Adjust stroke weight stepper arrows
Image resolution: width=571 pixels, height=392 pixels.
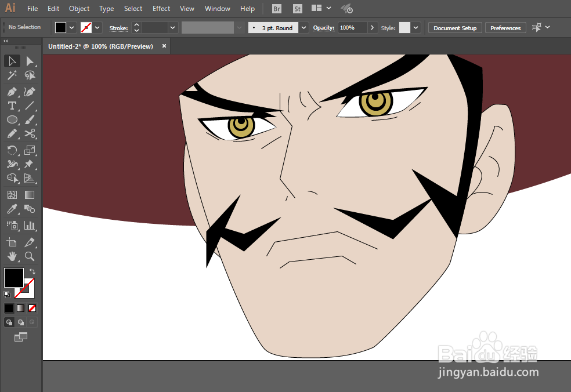[x=136, y=28]
